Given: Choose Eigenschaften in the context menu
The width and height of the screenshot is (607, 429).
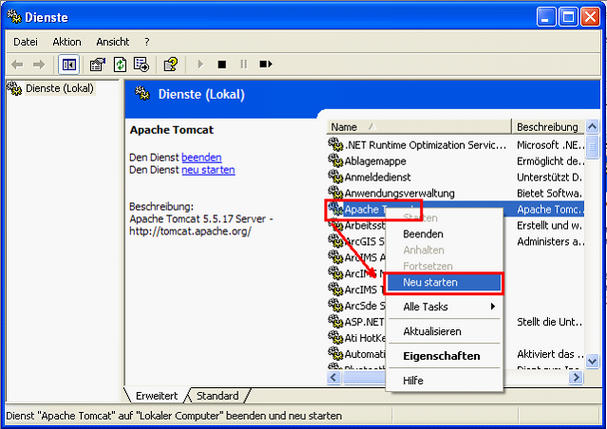Looking at the screenshot, I should [x=445, y=356].
